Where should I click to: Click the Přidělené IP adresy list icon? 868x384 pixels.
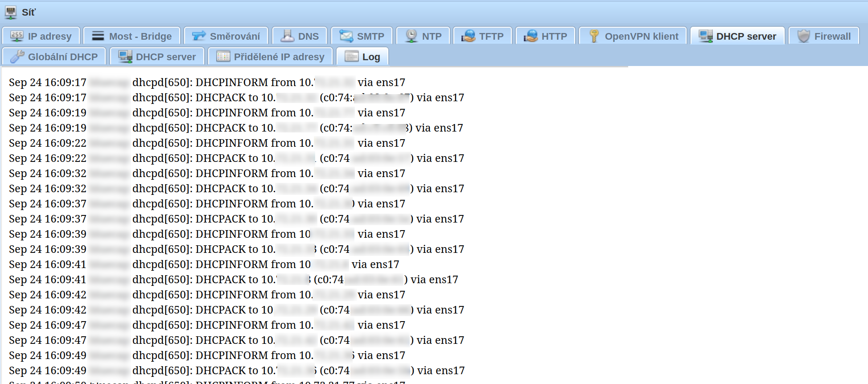click(223, 57)
